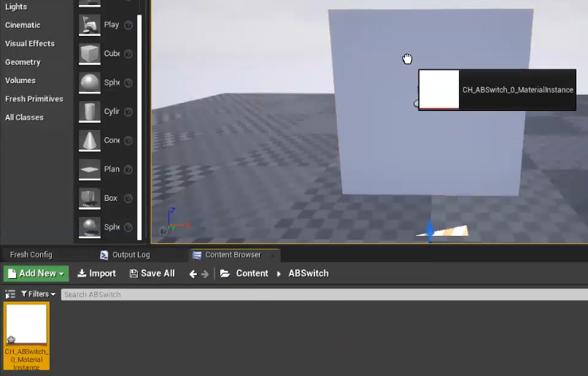The width and height of the screenshot is (588, 376).
Task: Open the Visual Effects category
Action: [30, 44]
